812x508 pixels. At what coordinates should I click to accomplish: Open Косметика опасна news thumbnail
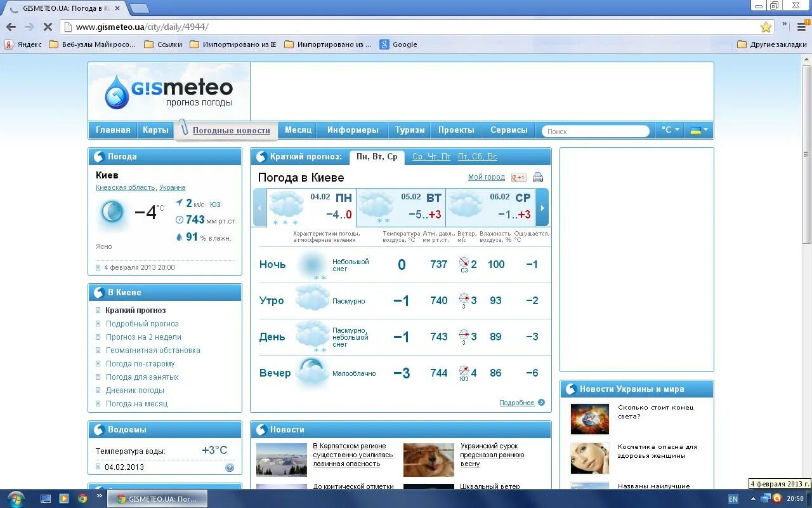pos(590,458)
